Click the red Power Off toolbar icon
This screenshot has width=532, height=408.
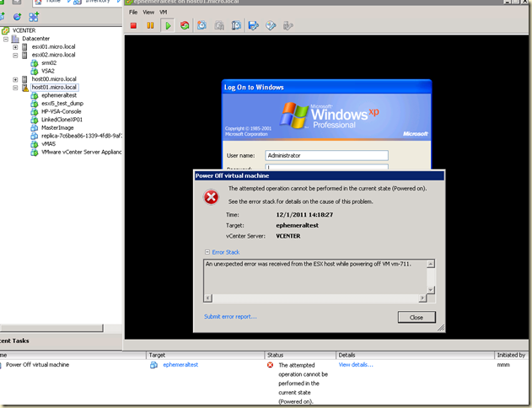pos(133,25)
